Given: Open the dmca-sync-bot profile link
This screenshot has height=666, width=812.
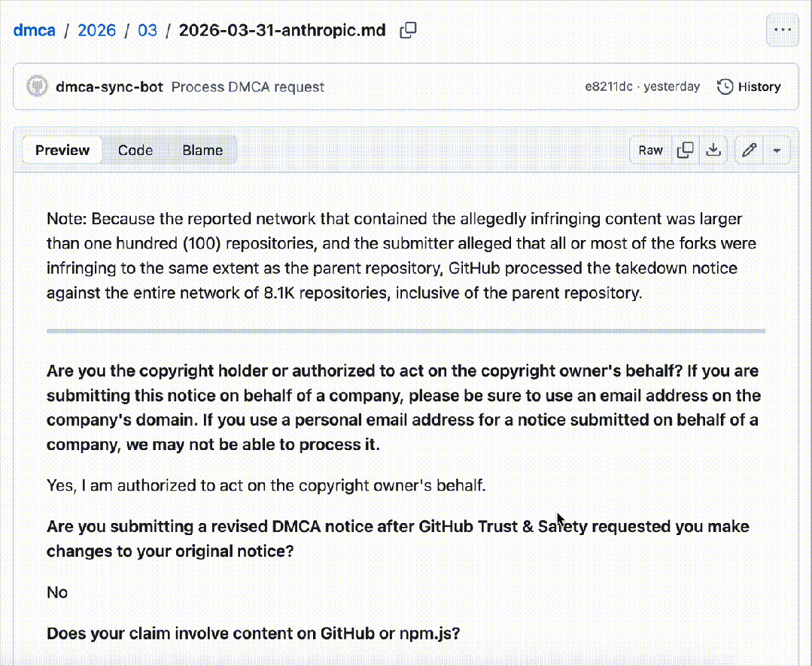Looking at the screenshot, I should click(x=109, y=87).
